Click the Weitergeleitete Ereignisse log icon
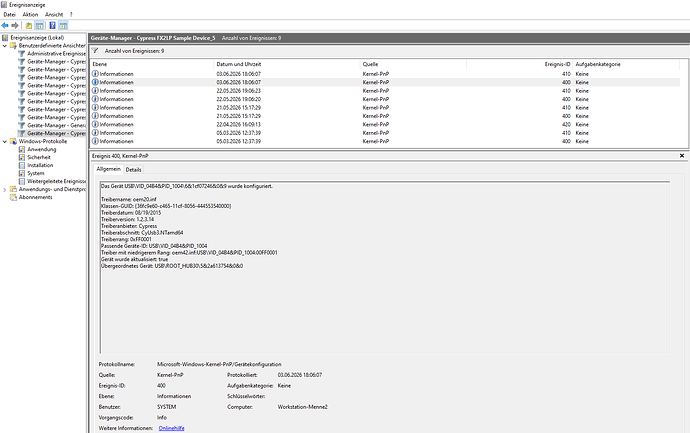The image size is (690, 433). point(22,181)
